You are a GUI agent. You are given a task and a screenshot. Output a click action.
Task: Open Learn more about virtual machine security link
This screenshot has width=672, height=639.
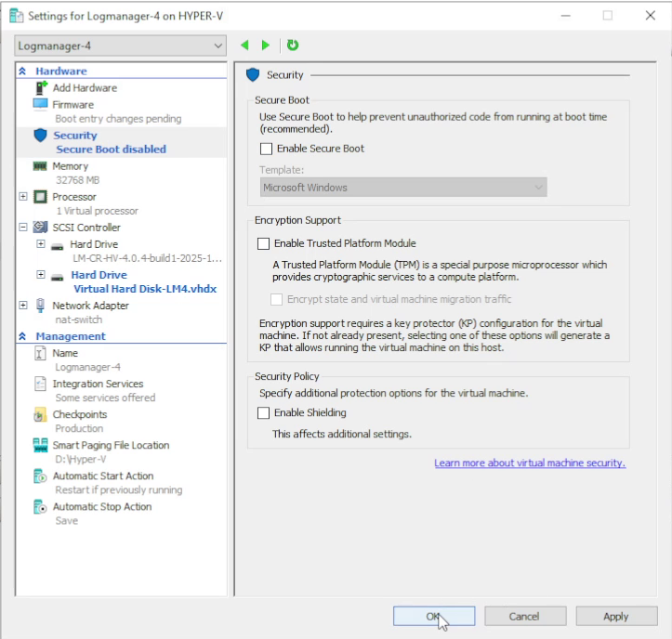tap(530, 463)
